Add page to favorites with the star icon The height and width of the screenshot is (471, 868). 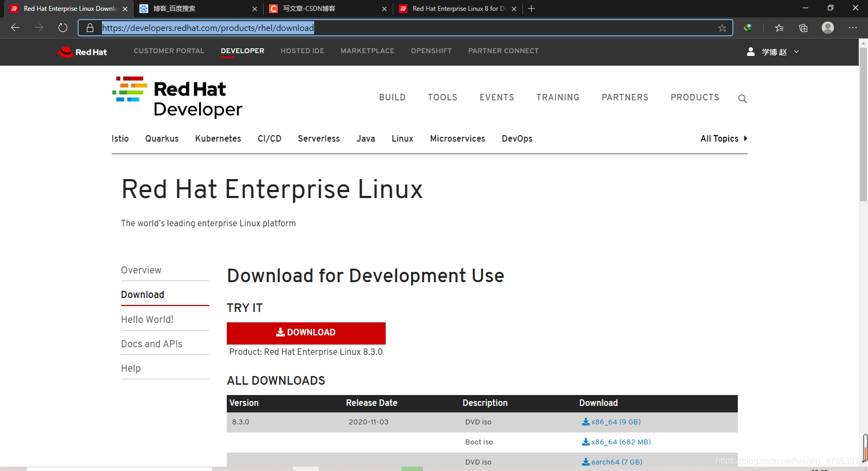[722, 28]
